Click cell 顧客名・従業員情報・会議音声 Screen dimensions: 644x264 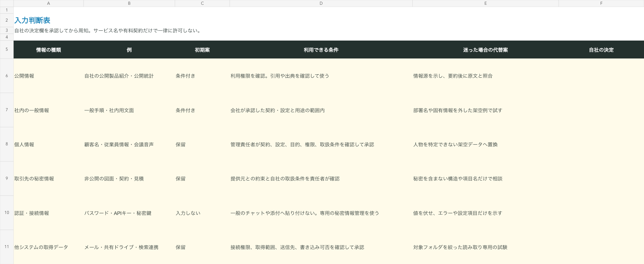129,144
